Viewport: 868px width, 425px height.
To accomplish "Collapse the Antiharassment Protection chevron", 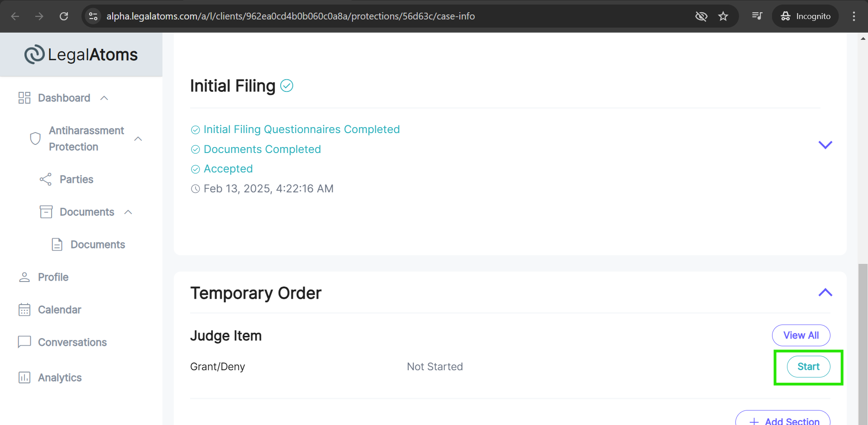I will tap(138, 138).
